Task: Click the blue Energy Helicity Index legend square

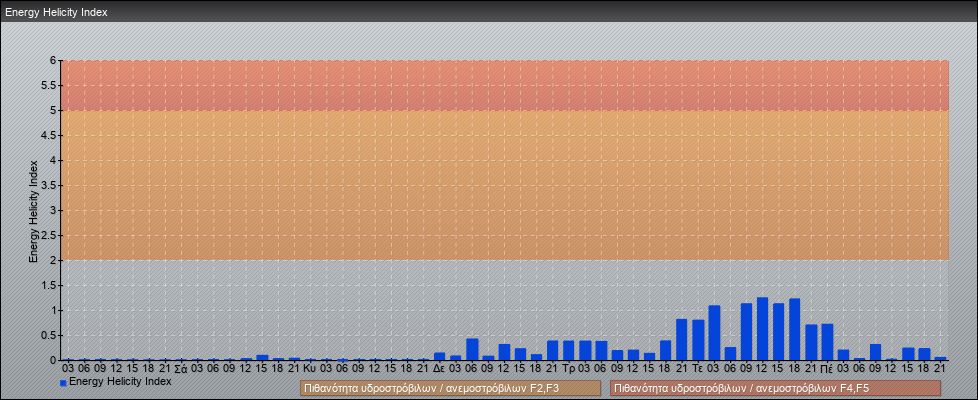Action: (x=63, y=383)
